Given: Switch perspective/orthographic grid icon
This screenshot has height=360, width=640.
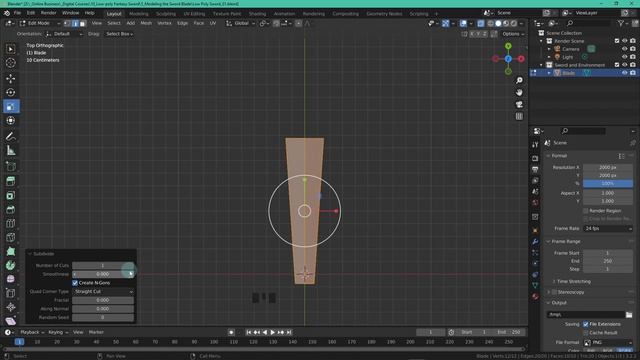Looking at the screenshot, I should coord(519,116).
